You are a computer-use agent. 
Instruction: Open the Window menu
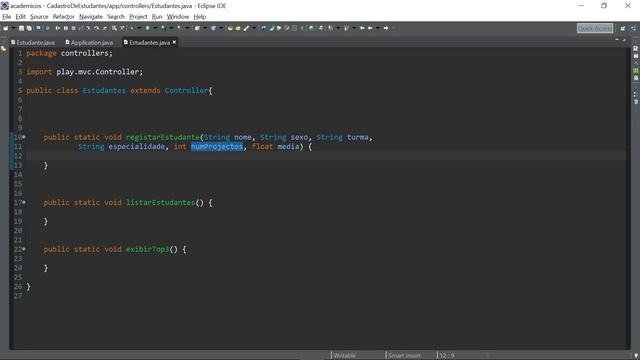click(x=178, y=17)
